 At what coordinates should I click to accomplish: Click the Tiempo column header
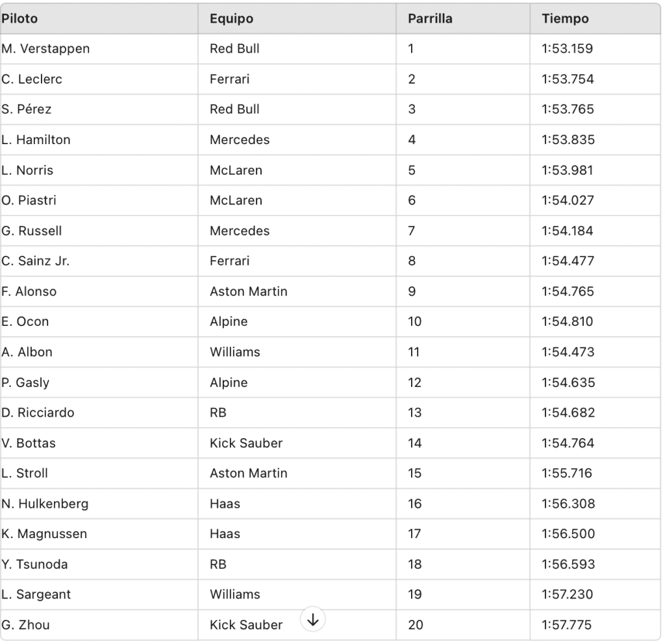(x=565, y=19)
